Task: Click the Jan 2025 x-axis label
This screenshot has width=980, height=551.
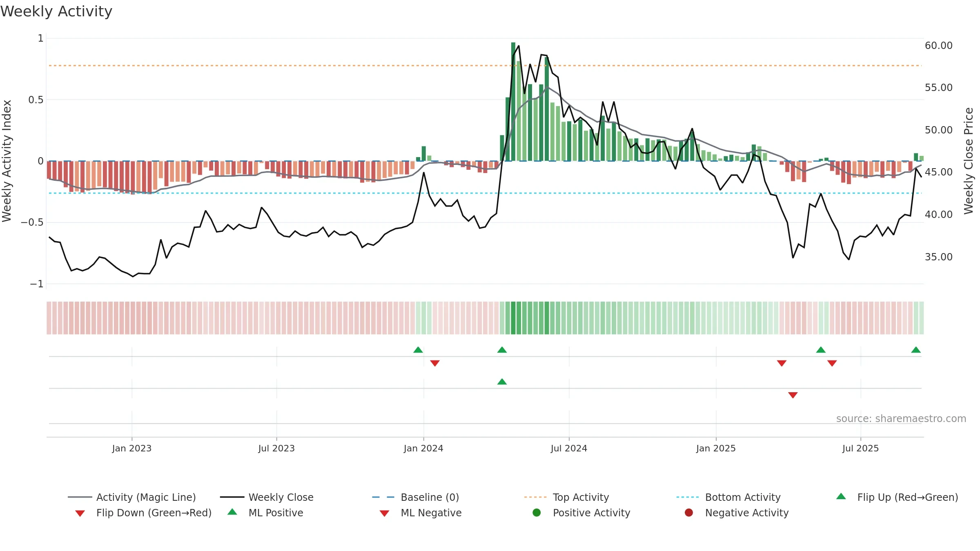Action: (716, 448)
